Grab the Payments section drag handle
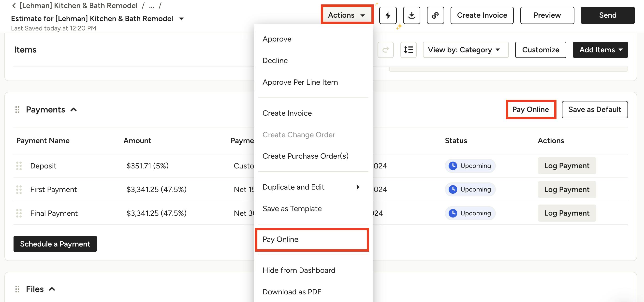This screenshot has width=644, height=302. point(17,110)
